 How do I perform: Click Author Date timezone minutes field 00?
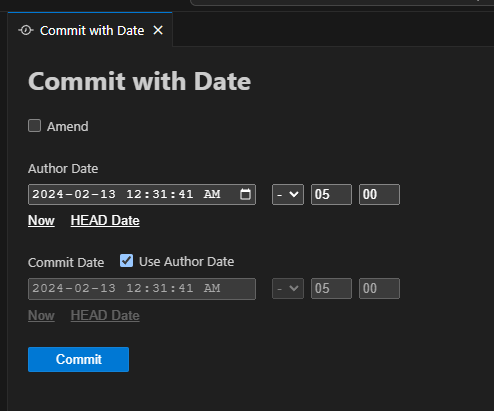coord(379,194)
